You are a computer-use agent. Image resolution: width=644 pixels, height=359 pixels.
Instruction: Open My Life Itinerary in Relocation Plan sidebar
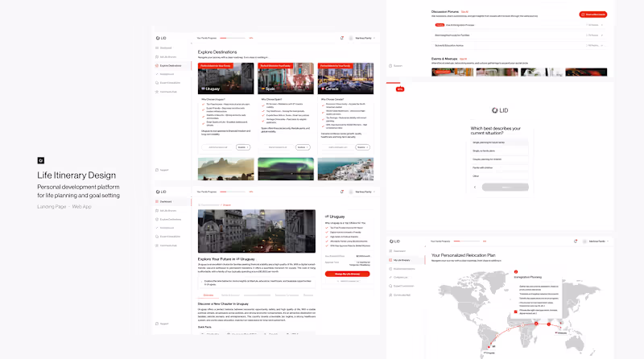point(402,260)
